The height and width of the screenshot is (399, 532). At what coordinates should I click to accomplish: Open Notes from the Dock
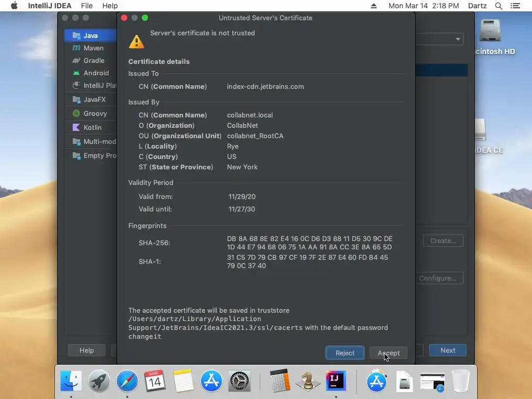183,381
